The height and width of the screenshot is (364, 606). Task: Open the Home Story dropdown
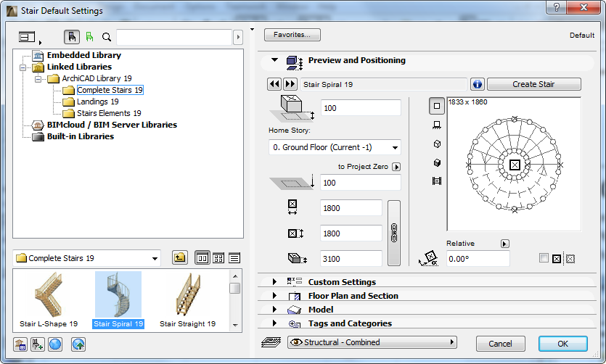[x=335, y=147]
